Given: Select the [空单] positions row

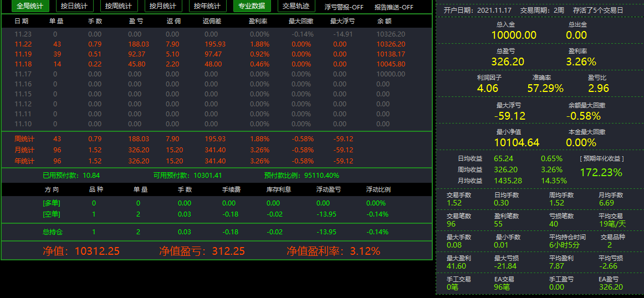Looking at the screenshot, I should pyautogui.click(x=217, y=214).
